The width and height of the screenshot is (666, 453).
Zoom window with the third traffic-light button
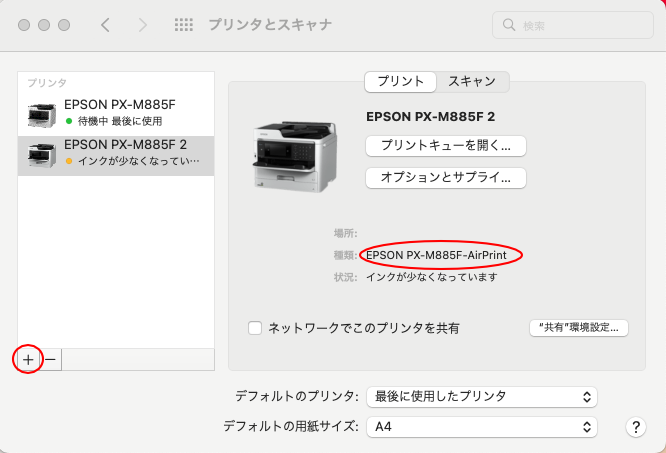click(x=64, y=25)
